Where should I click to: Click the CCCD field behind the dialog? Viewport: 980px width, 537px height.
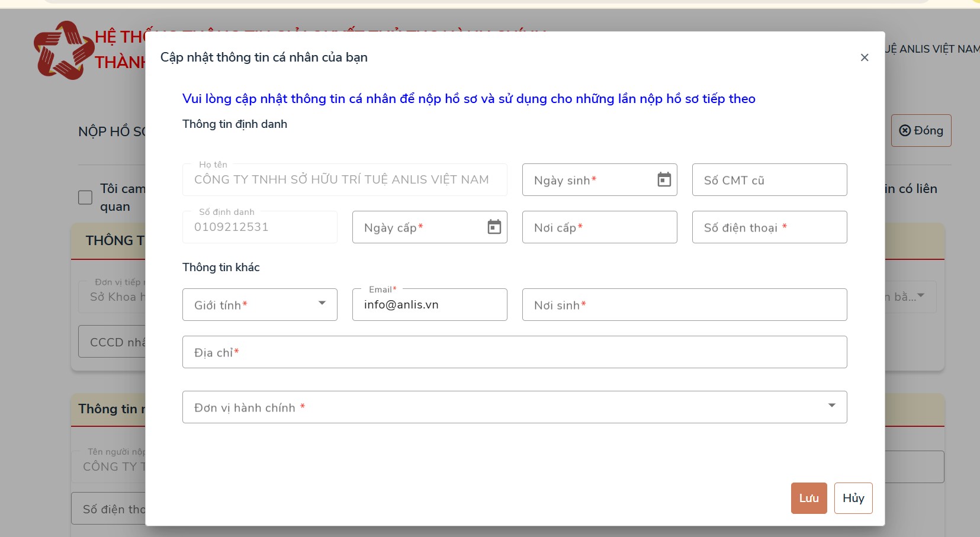click(113, 342)
